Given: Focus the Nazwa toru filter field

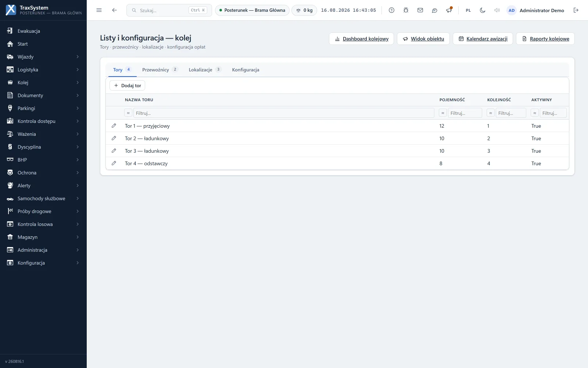Looking at the screenshot, I should click(x=284, y=113).
